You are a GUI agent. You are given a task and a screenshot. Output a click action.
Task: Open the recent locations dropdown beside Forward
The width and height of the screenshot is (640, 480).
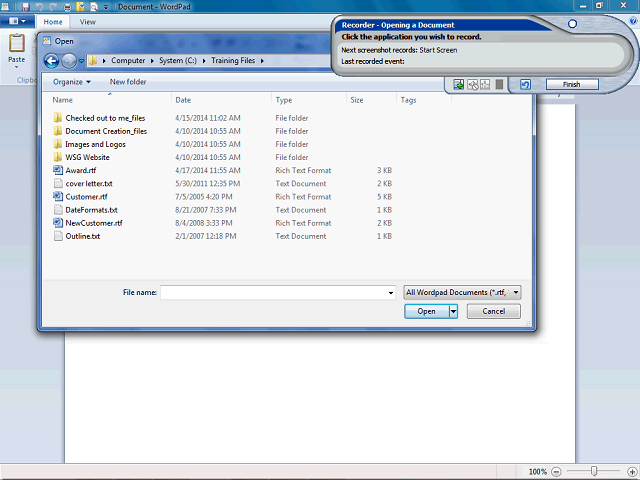(81, 61)
